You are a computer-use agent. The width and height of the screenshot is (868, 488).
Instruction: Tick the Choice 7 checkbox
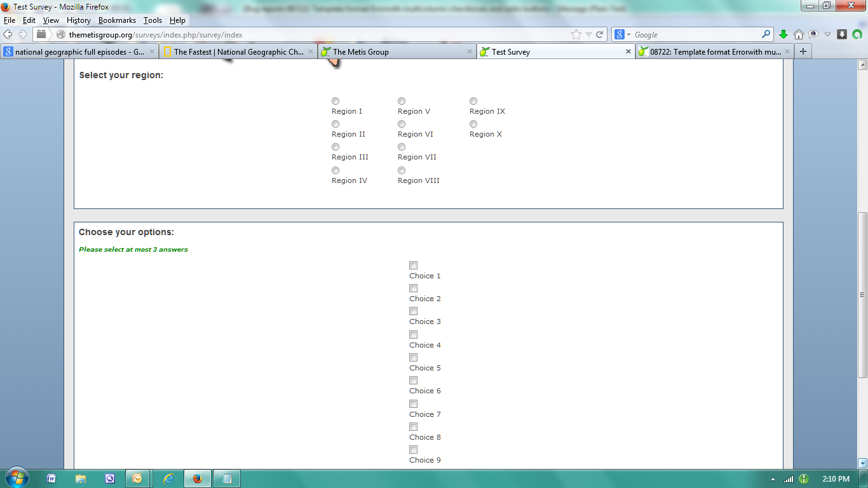coord(413,403)
